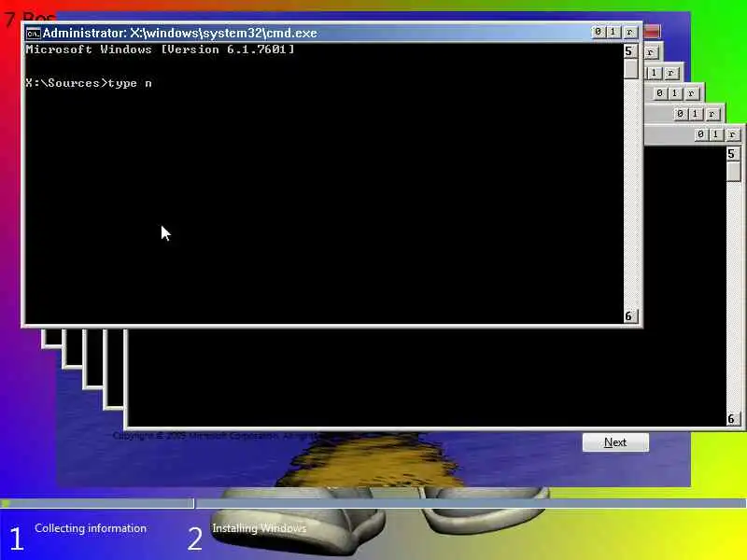Click the cmd icon in the front window title bar
This screenshot has height=560, width=747.
33,34
